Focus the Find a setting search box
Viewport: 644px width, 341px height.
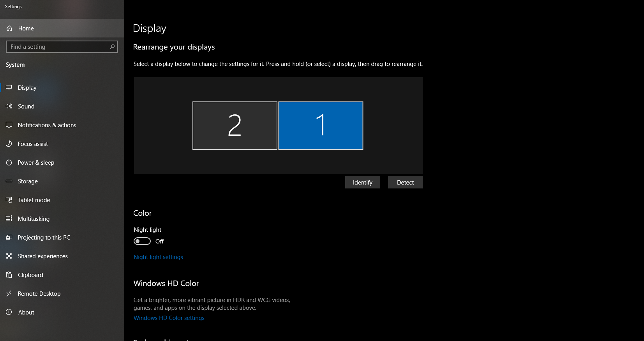(x=62, y=47)
